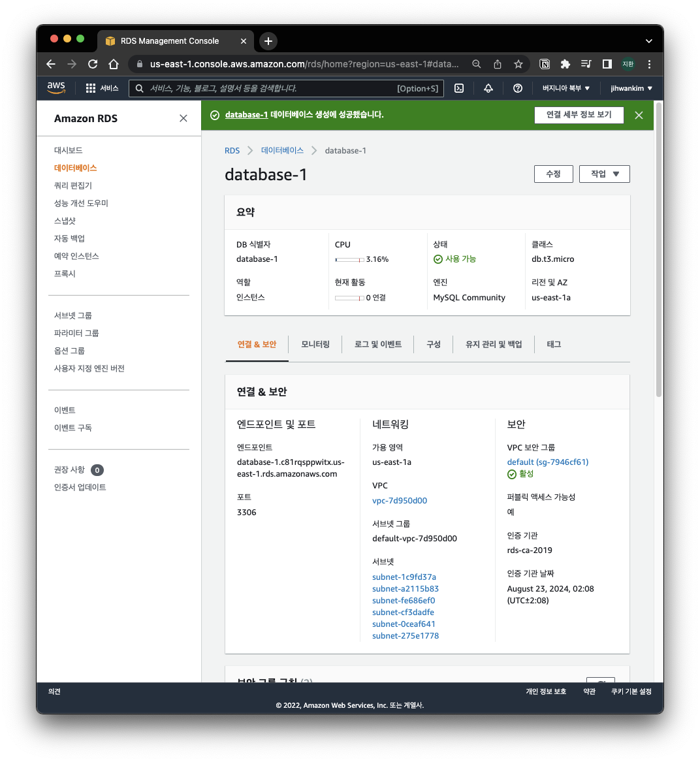Open 인증서 업데이트 in sidebar
The image size is (700, 762).
pos(80,487)
